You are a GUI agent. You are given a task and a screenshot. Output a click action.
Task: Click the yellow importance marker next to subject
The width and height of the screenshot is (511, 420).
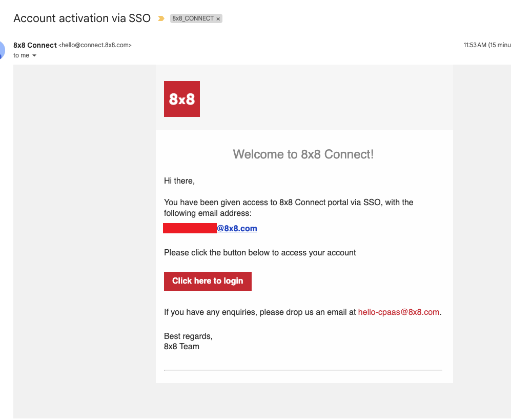[x=161, y=18]
